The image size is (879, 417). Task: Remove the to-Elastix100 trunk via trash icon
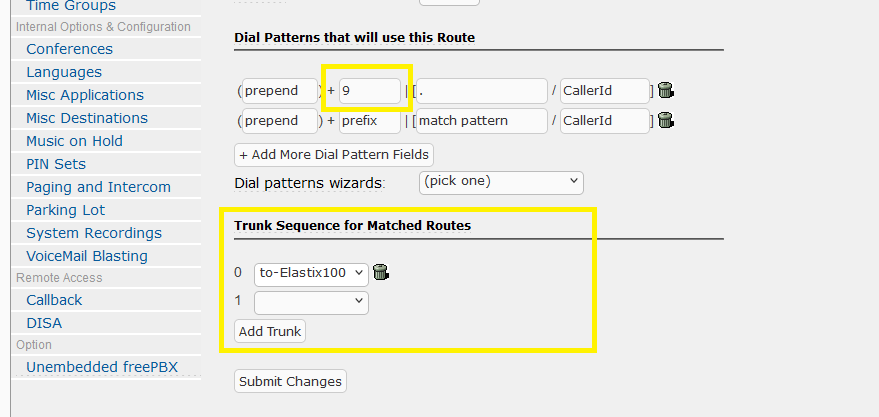click(381, 272)
